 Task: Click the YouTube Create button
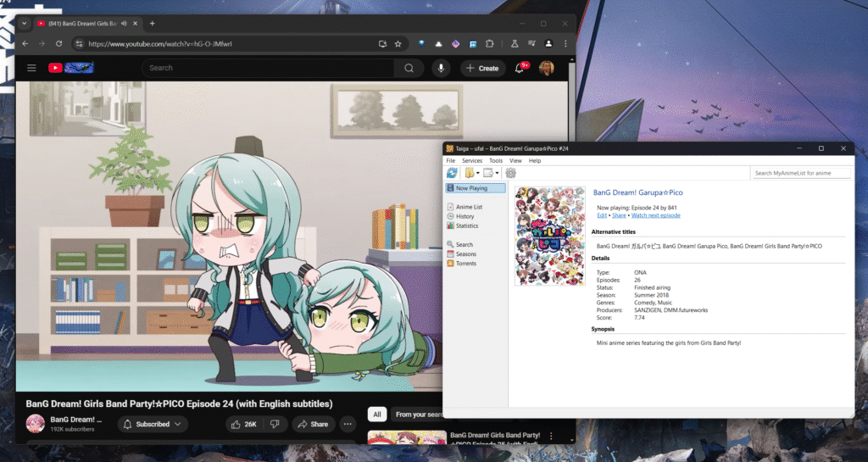click(x=482, y=68)
